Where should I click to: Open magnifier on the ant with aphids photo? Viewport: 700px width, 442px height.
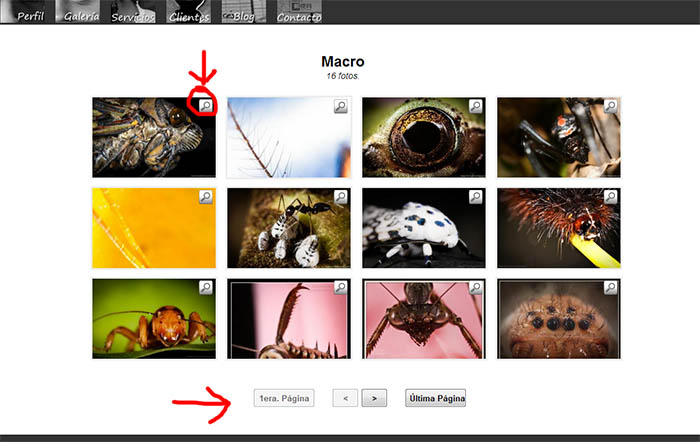(x=341, y=196)
